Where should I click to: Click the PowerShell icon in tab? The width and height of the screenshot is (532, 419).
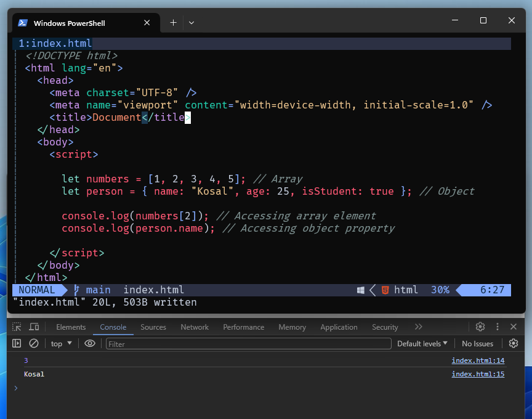pos(23,23)
